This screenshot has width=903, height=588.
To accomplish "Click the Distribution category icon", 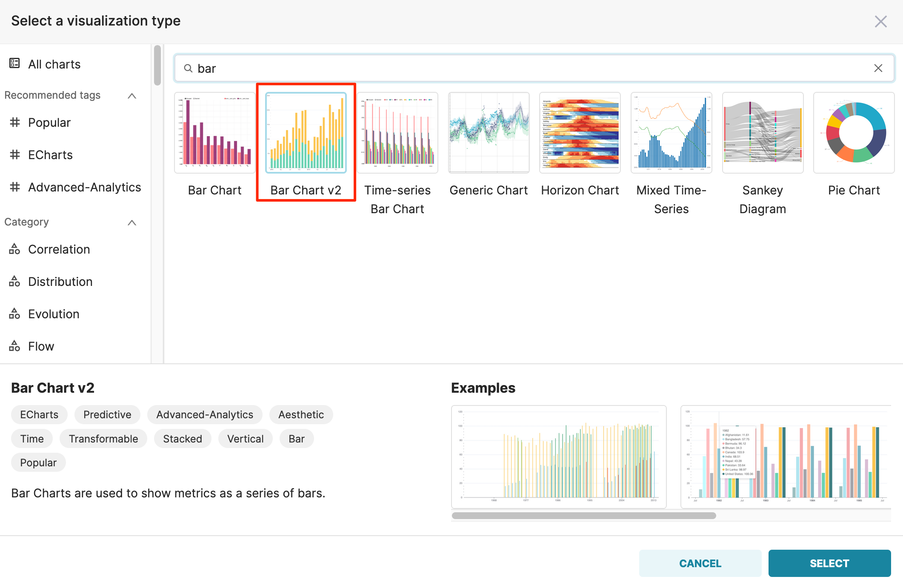I will (15, 281).
